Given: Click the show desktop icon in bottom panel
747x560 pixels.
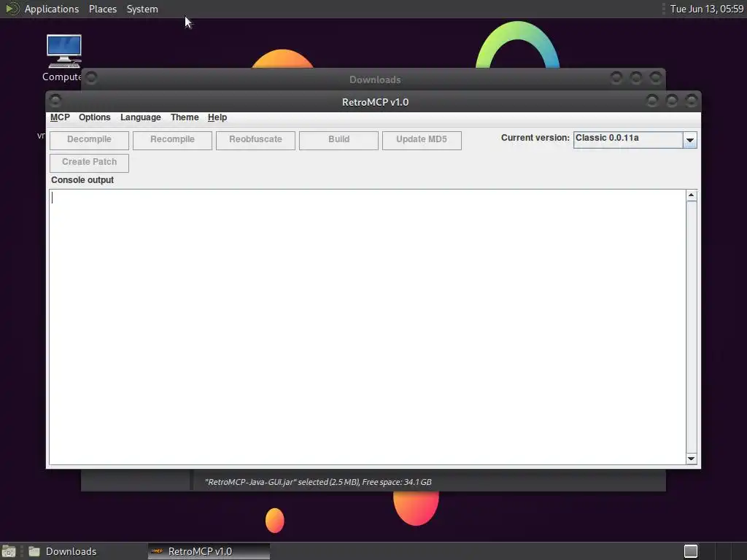Looking at the screenshot, I should click(x=9, y=551).
